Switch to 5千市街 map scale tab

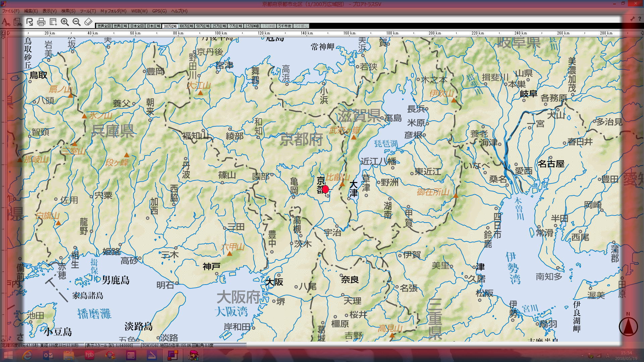click(x=285, y=26)
